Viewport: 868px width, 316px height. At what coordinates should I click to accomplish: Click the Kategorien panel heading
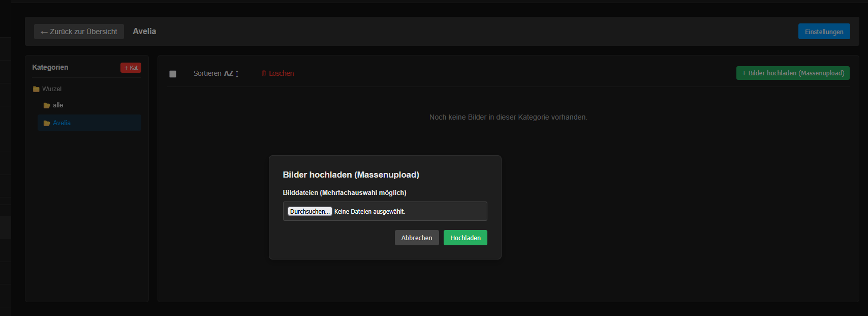(50, 67)
